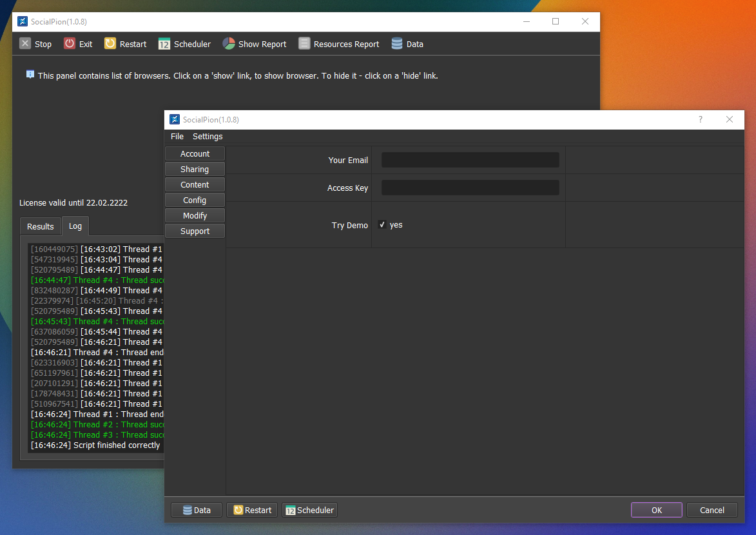The width and height of the screenshot is (756, 535).
Task: Select the Content section
Action: click(x=195, y=184)
